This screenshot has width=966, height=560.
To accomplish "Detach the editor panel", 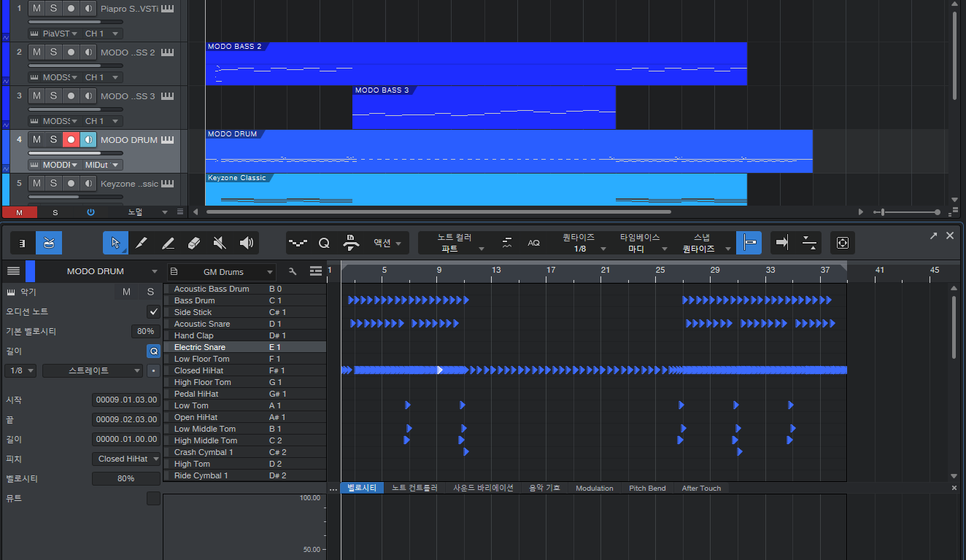I will (x=934, y=236).
